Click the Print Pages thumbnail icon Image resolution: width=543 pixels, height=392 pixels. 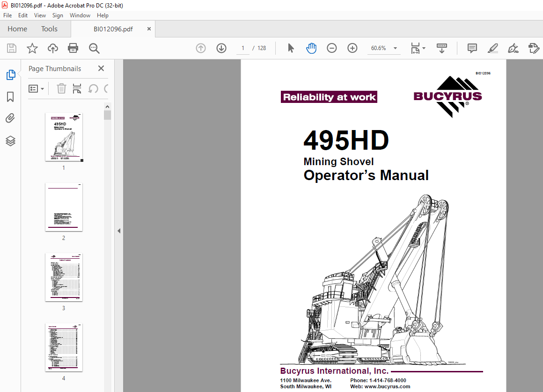pyautogui.click(x=77, y=88)
